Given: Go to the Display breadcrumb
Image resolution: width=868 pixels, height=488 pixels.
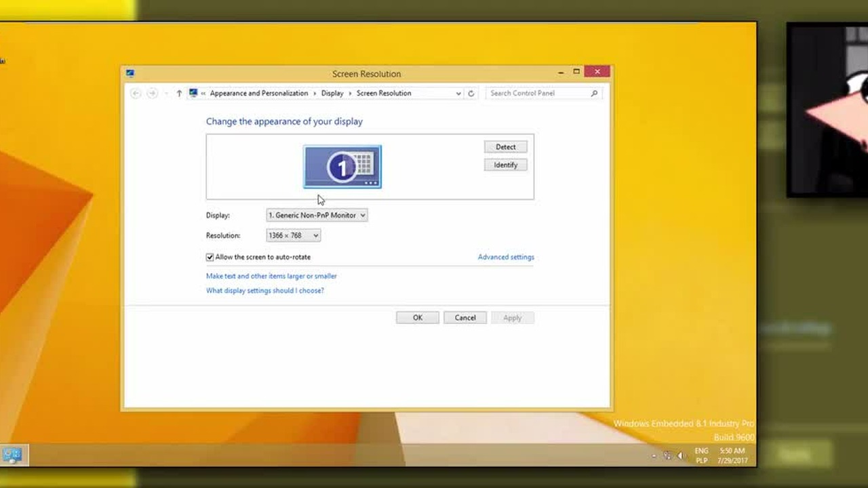Looking at the screenshot, I should [x=332, y=94].
